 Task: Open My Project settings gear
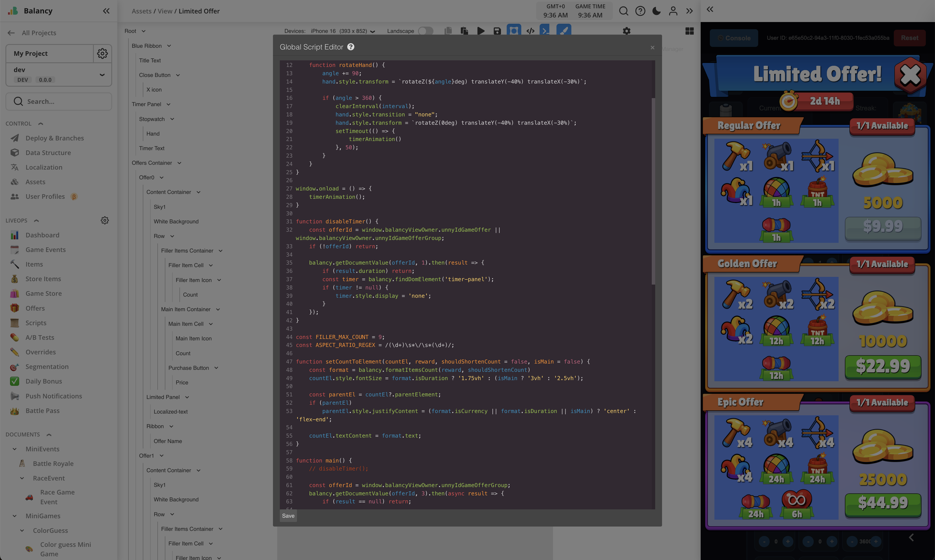[102, 53]
